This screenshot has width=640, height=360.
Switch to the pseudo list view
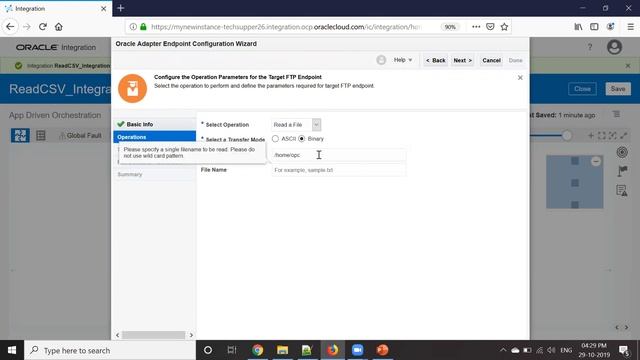41,135
